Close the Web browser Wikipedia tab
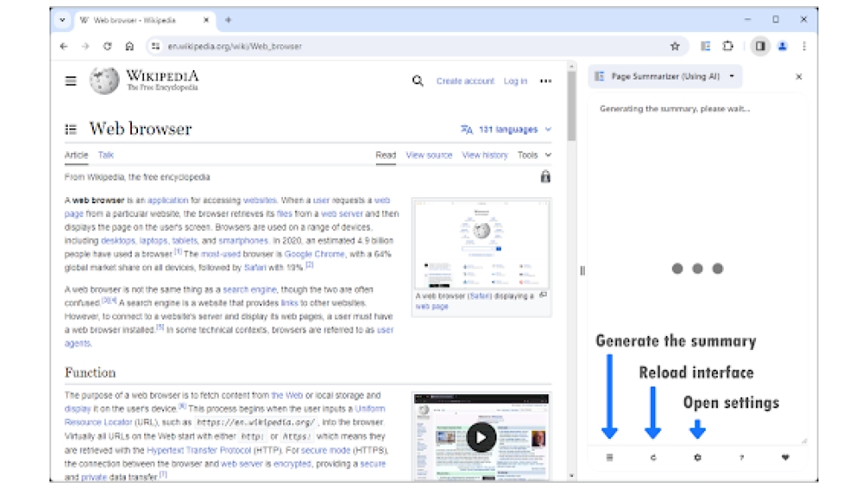Viewport: 868px width, 489px height. 206,20
